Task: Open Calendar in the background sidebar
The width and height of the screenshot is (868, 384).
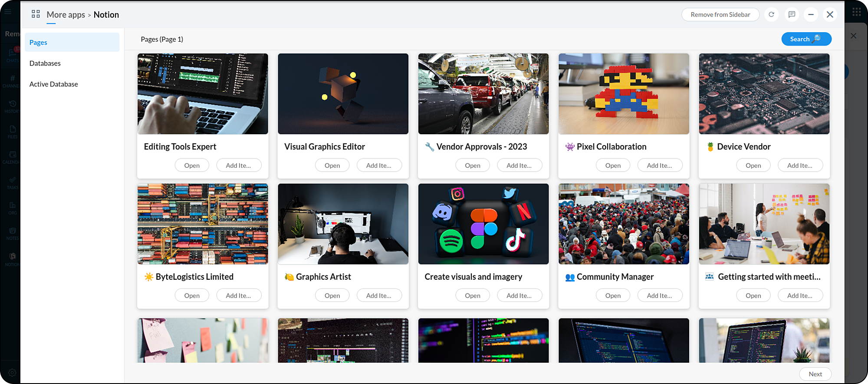Action: [x=12, y=157]
